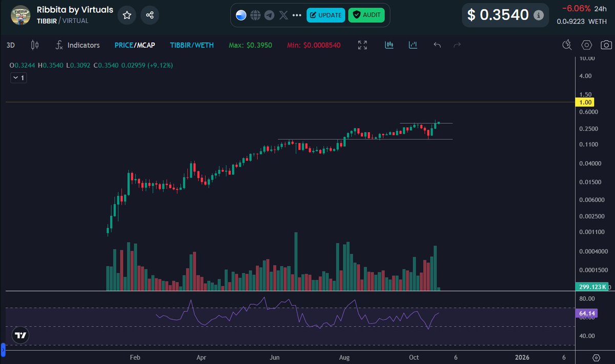615x364 pixels.
Task: Visit the project website via globe icon
Action: 255,15
